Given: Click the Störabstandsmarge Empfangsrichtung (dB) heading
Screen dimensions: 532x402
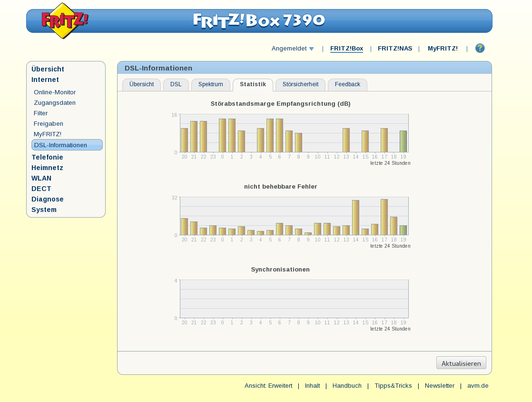Looking at the screenshot, I should coord(281,104).
